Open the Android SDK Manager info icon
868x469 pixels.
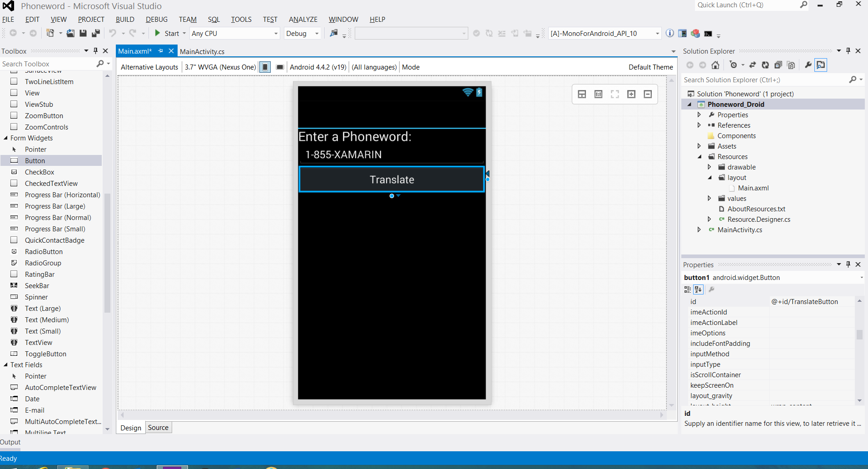(x=670, y=33)
